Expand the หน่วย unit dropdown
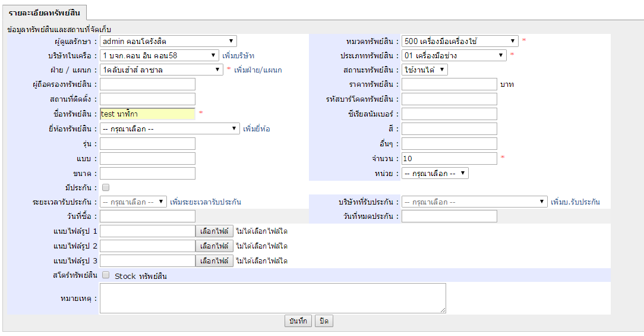 (435, 173)
